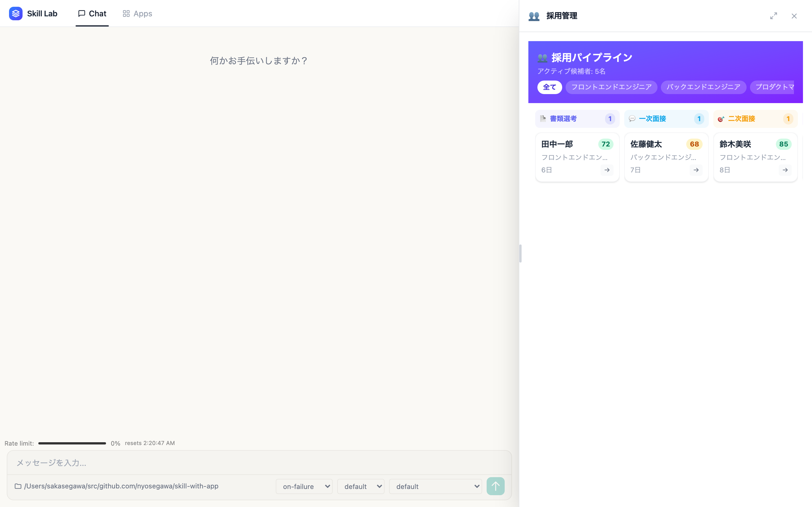Open the rightmost default dropdown
Viewport: 812px width, 507px height.
[x=435, y=486]
